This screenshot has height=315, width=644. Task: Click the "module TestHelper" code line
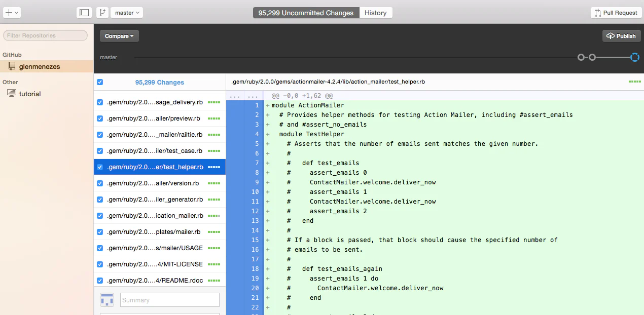pos(312,134)
